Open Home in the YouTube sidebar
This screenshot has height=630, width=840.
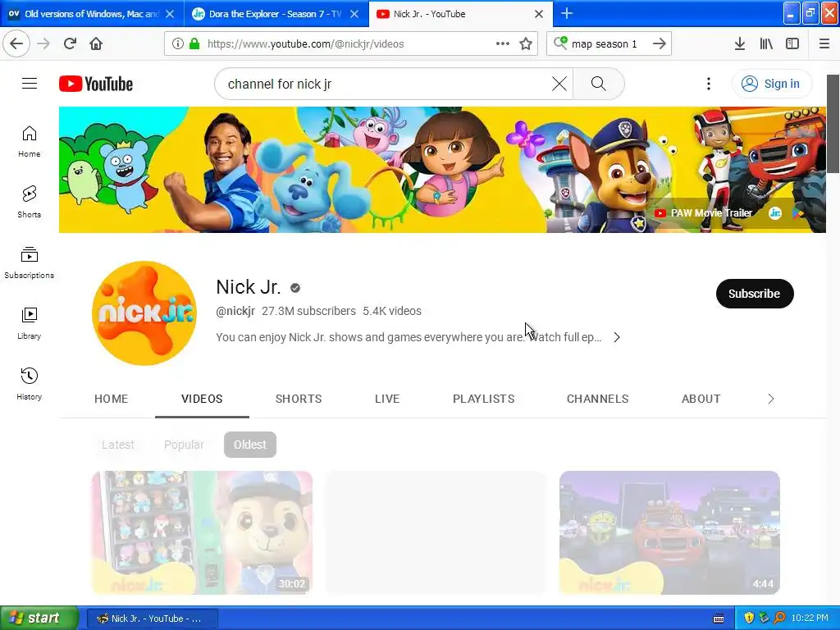(30, 141)
